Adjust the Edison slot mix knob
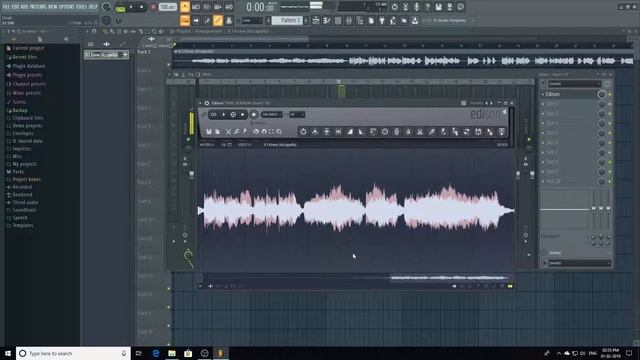Viewport: 640px width, 360px height. (602, 94)
